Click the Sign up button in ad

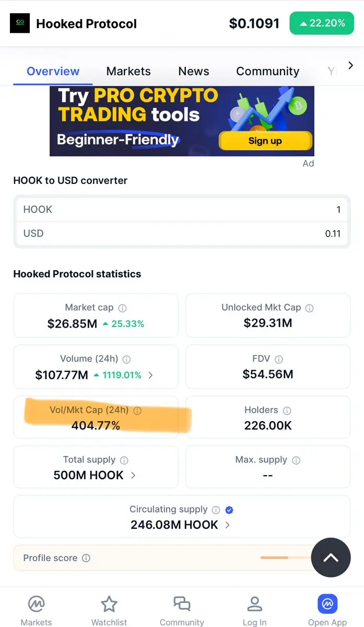point(265,141)
